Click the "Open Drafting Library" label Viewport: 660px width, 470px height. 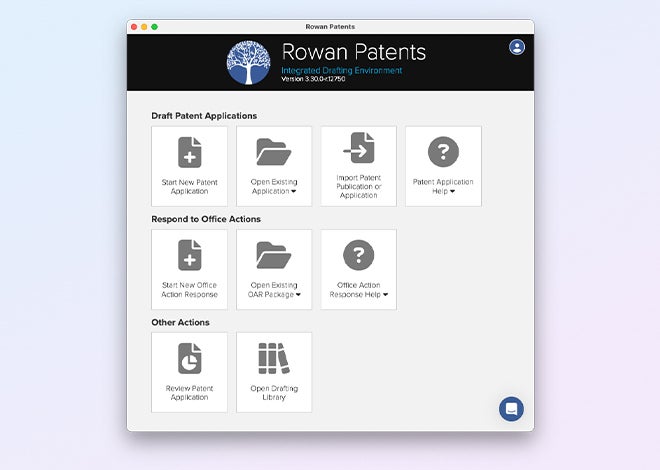click(274, 393)
